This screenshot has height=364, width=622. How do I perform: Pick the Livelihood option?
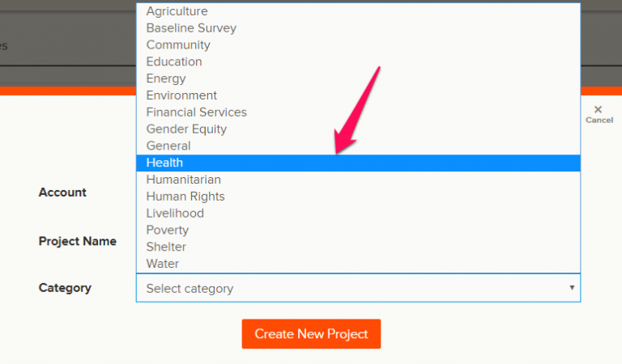pos(175,214)
